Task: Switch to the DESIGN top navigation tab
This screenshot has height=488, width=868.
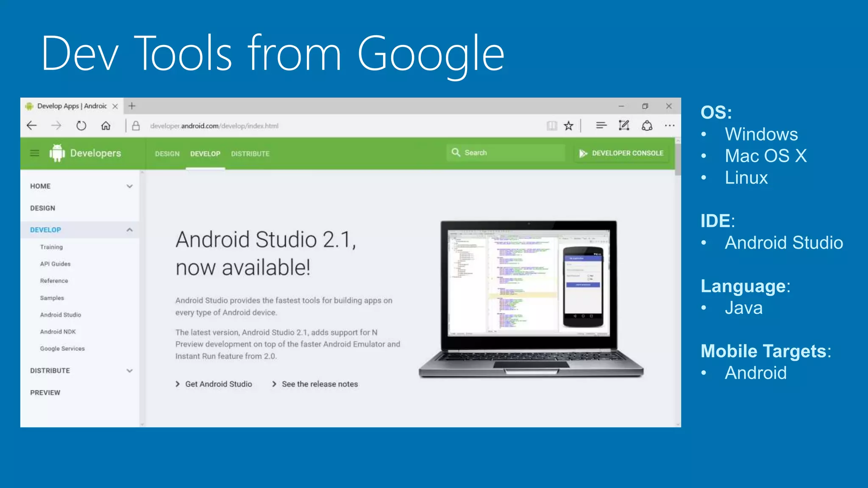Action: tap(167, 154)
